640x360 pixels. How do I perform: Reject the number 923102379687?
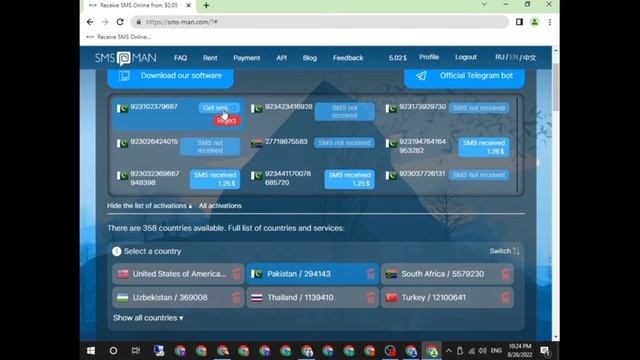click(227, 120)
